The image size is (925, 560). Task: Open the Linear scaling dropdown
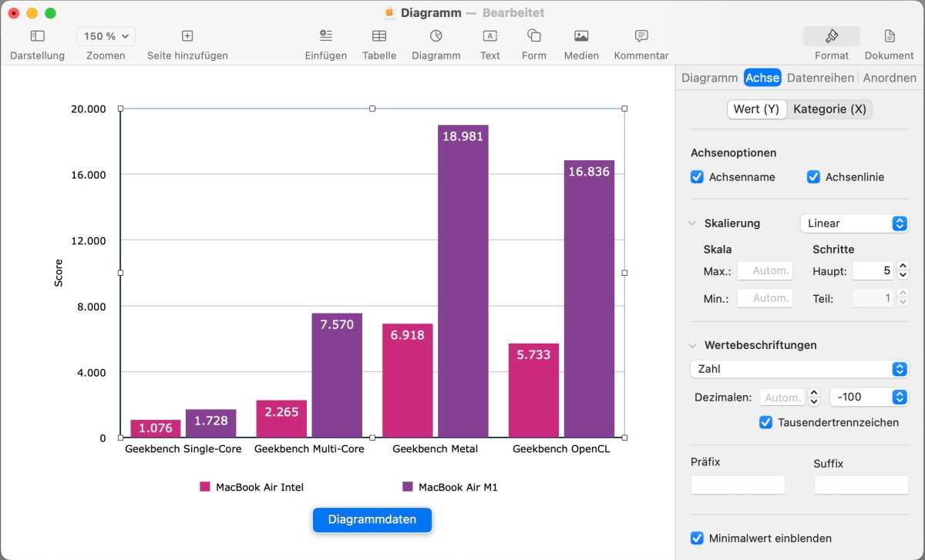pyautogui.click(x=854, y=223)
